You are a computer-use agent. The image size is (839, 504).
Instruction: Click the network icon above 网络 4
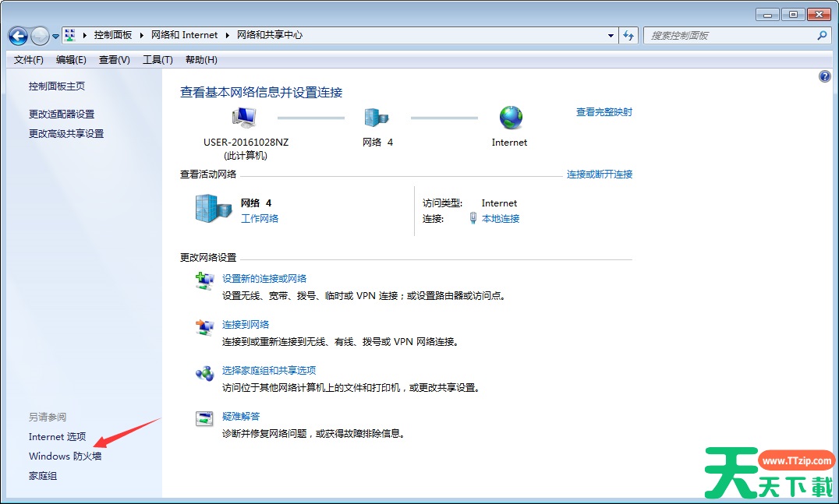pos(377,118)
